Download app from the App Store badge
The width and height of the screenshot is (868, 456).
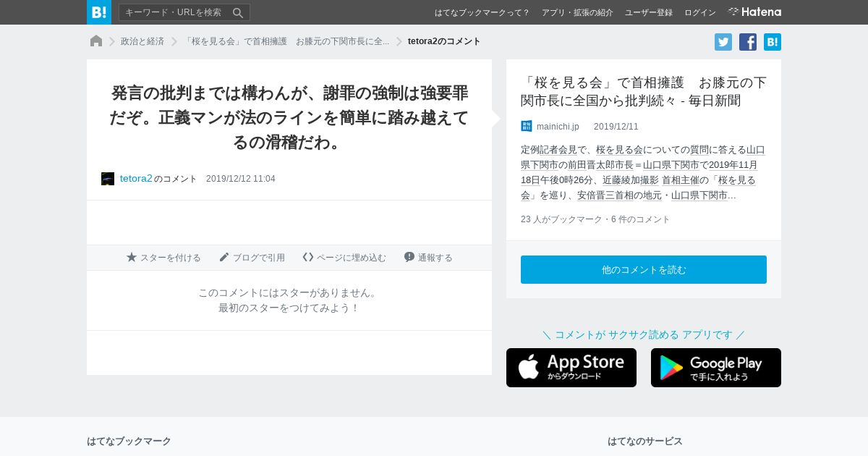[x=571, y=368]
